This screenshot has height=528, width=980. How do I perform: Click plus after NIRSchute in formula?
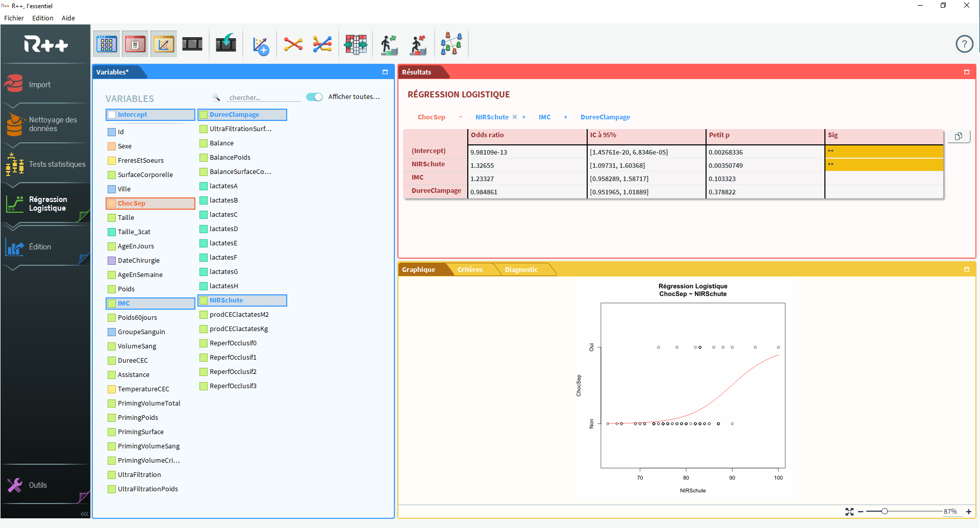click(523, 117)
